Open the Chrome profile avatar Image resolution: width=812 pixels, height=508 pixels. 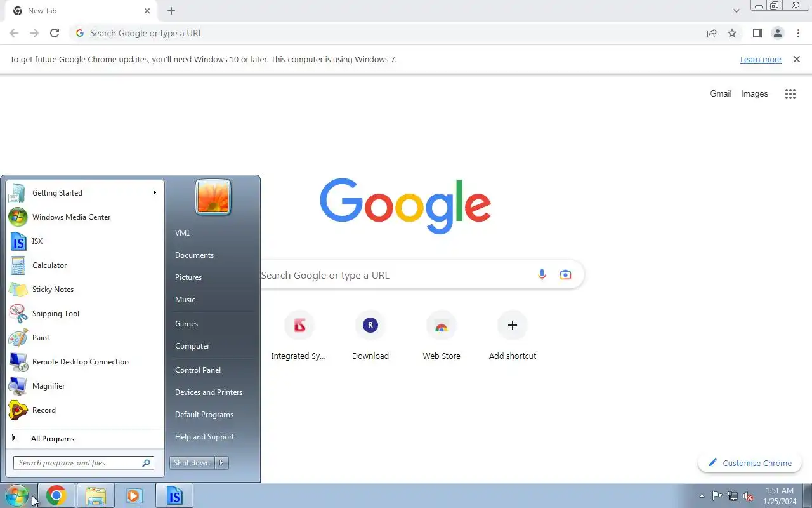[x=778, y=33]
